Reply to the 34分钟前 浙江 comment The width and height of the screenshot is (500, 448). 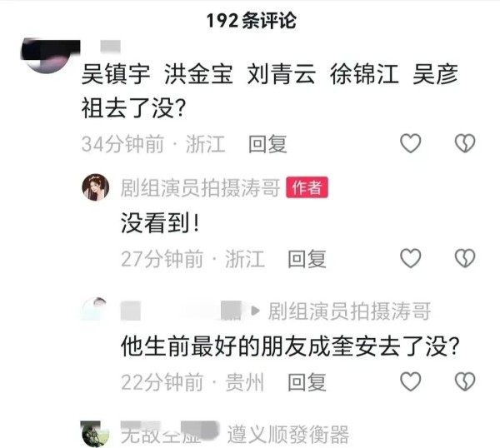tap(267, 144)
